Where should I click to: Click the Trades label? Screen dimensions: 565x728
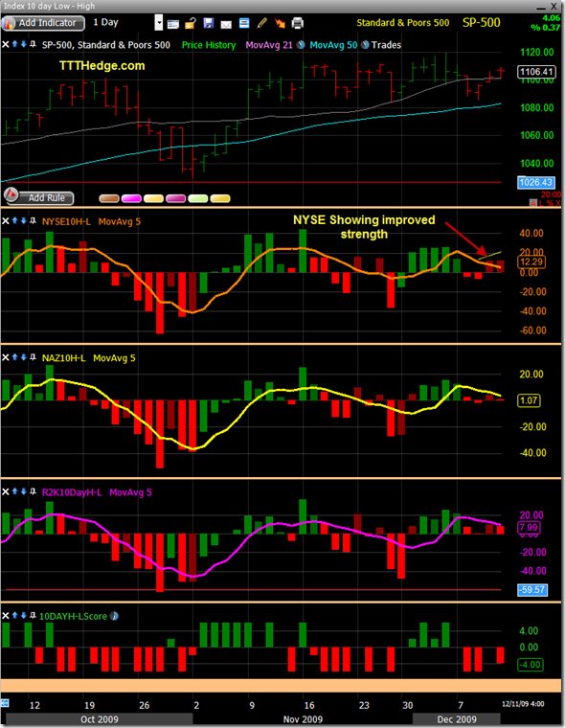pos(386,45)
